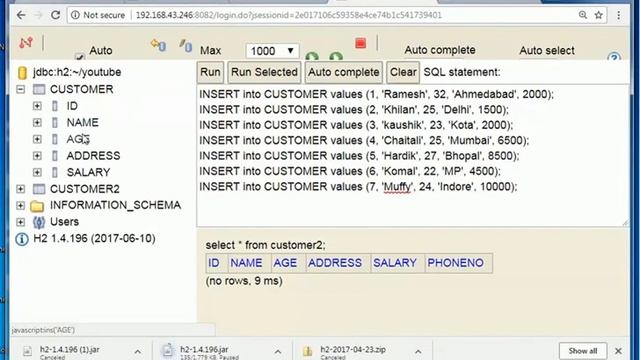
Task: Click the text area resize handle corner
Action: pyautogui.click(x=624, y=222)
